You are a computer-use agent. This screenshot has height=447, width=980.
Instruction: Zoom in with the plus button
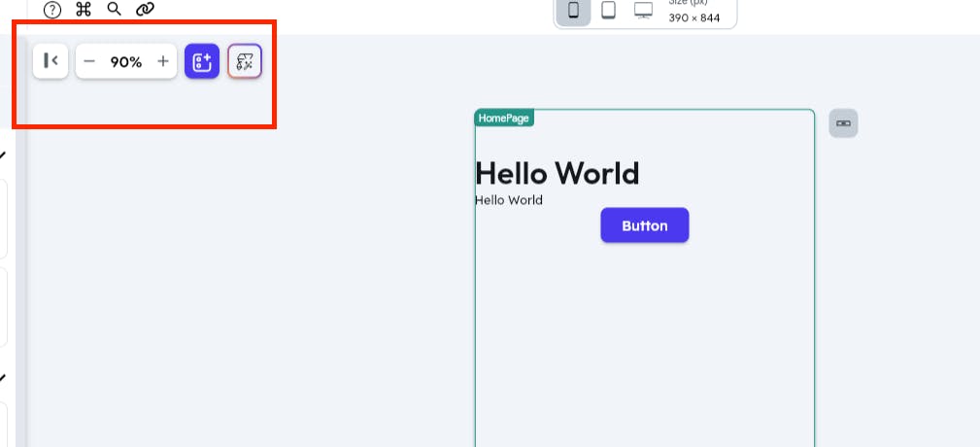coord(163,61)
